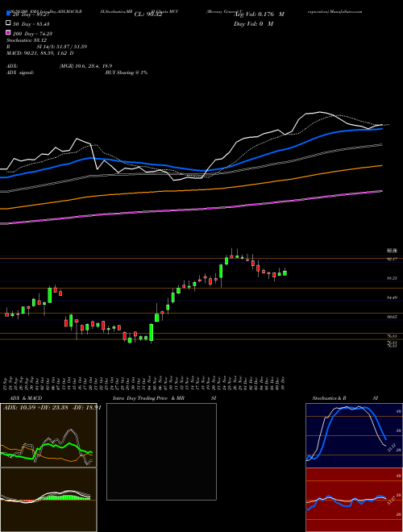This screenshot has width=403, height=532.
Task: Click the 88.33 price axis label
Action: [393, 278]
